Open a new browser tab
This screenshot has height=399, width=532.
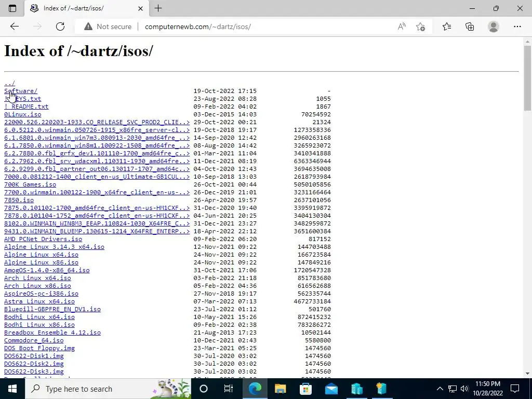[x=158, y=8]
